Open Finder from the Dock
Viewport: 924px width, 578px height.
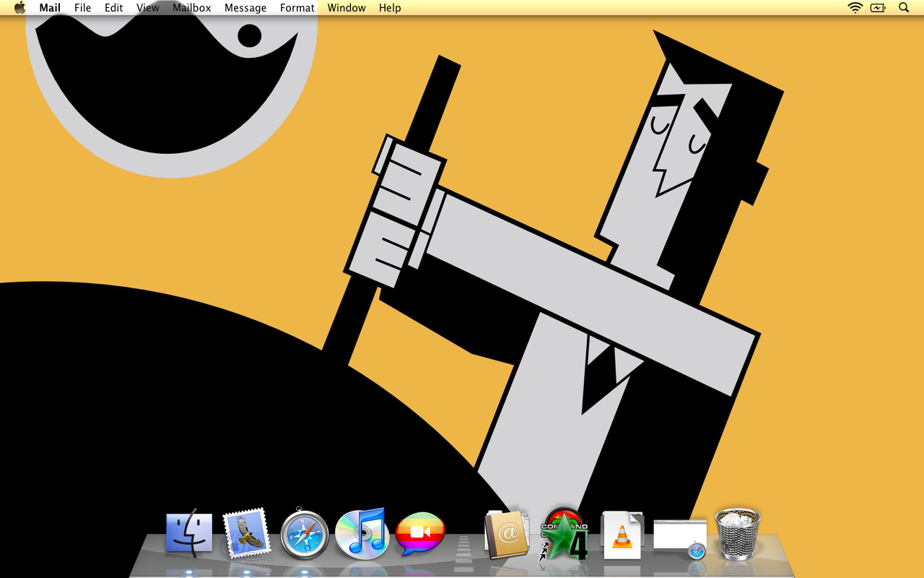click(x=189, y=535)
